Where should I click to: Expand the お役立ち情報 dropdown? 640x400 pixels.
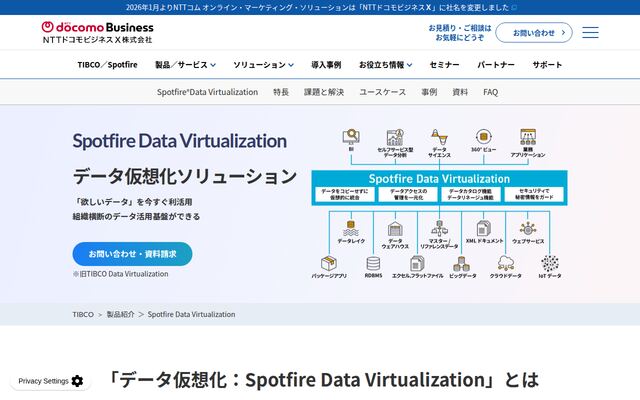pyautogui.click(x=385, y=64)
